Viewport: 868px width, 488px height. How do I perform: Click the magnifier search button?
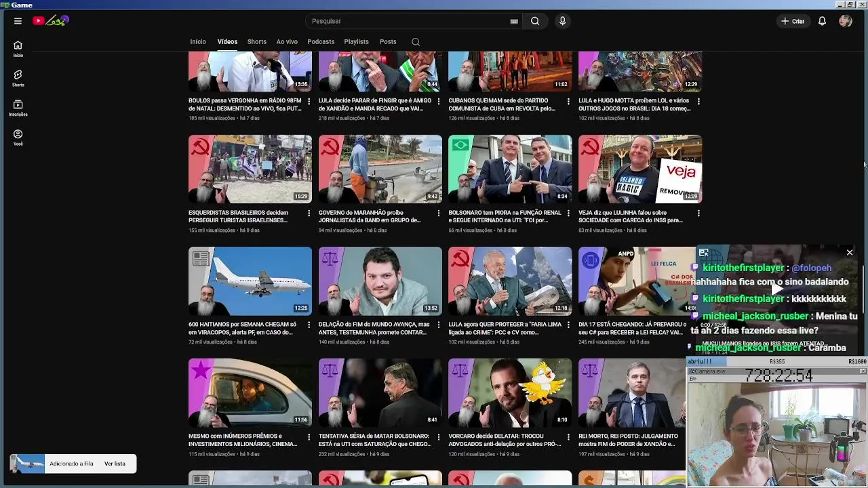tap(535, 21)
